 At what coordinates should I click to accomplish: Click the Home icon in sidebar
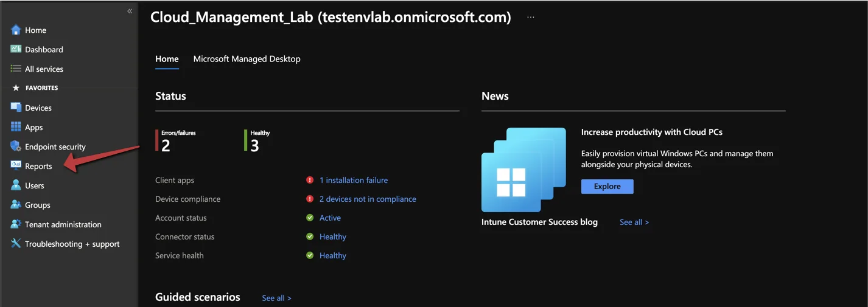point(16,30)
